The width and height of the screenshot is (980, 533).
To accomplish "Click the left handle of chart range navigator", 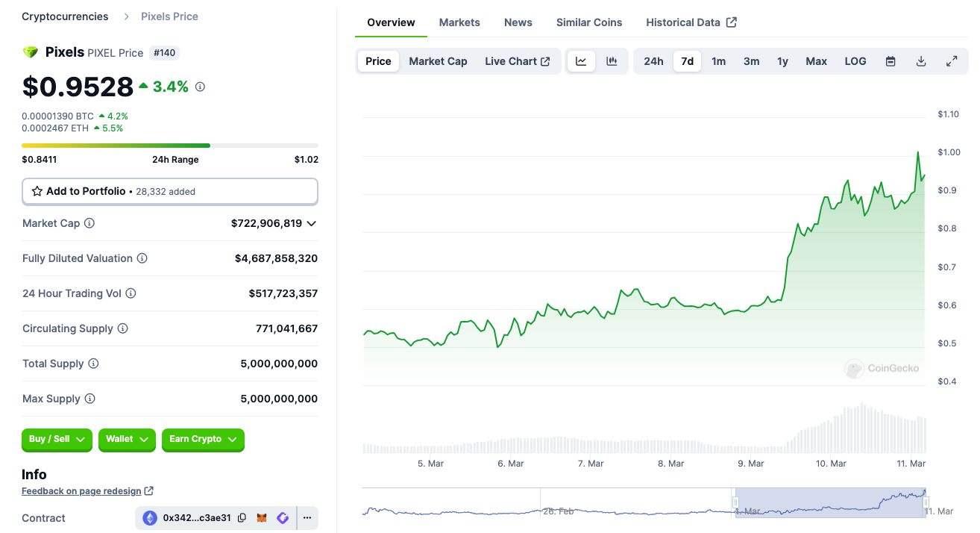I will coord(735,502).
